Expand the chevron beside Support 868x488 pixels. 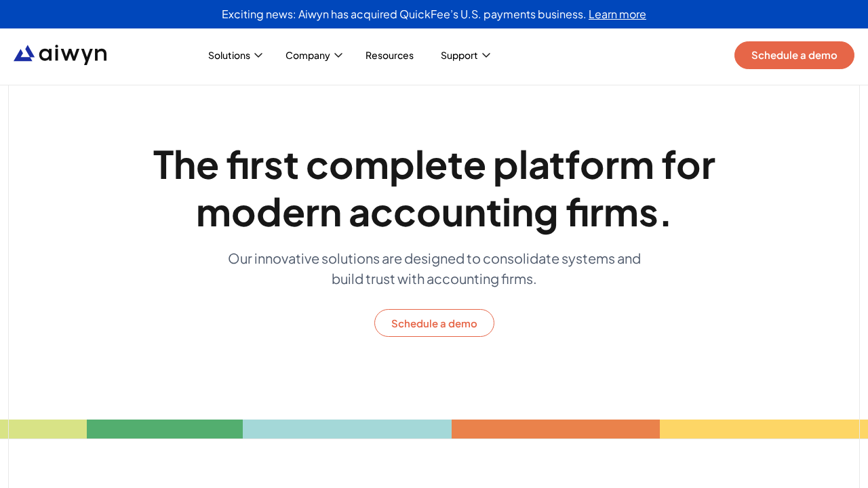(486, 55)
